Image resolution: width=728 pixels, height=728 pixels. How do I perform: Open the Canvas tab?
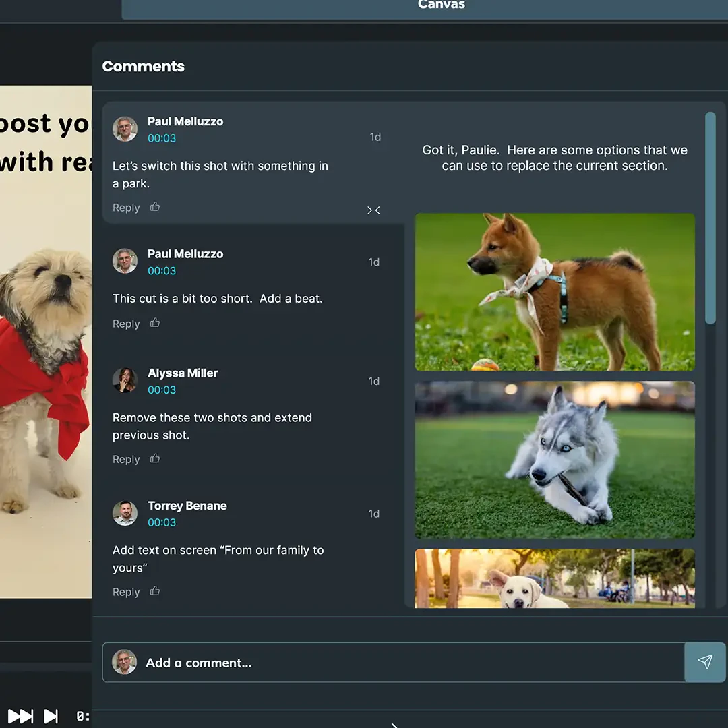click(441, 7)
